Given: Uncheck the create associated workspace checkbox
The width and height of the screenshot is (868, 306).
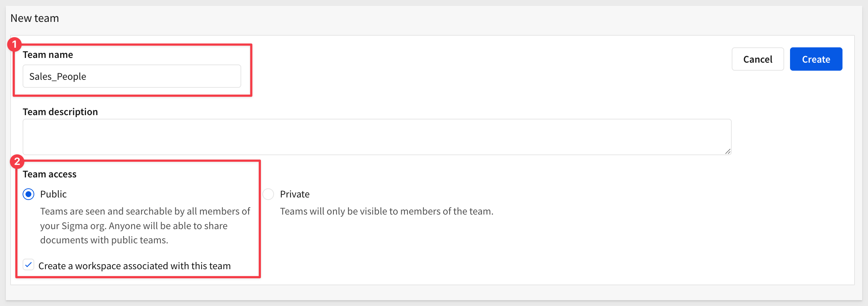Looking at the screenshot, I should tap(28, 265).
